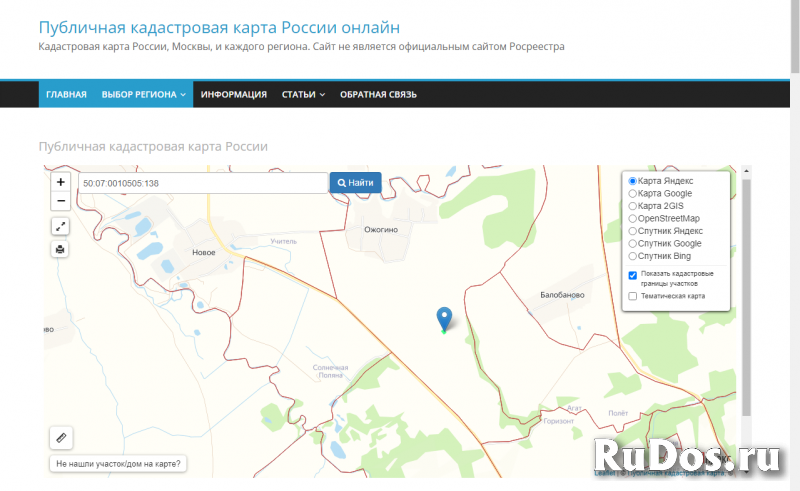
Task: Open the Информация menu item
Action: (x=234, y=94)
